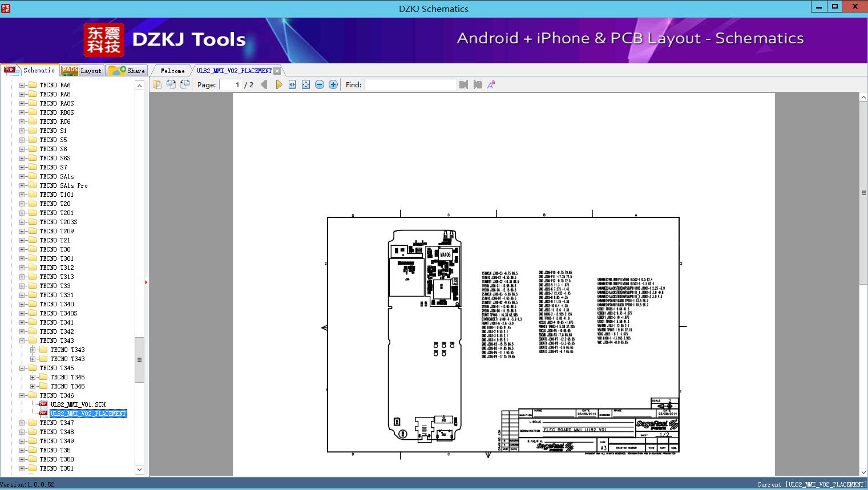The height and width of the screenshot is (490, 868).
Task: Click the find next icon
Action: (x=478, y=84)
